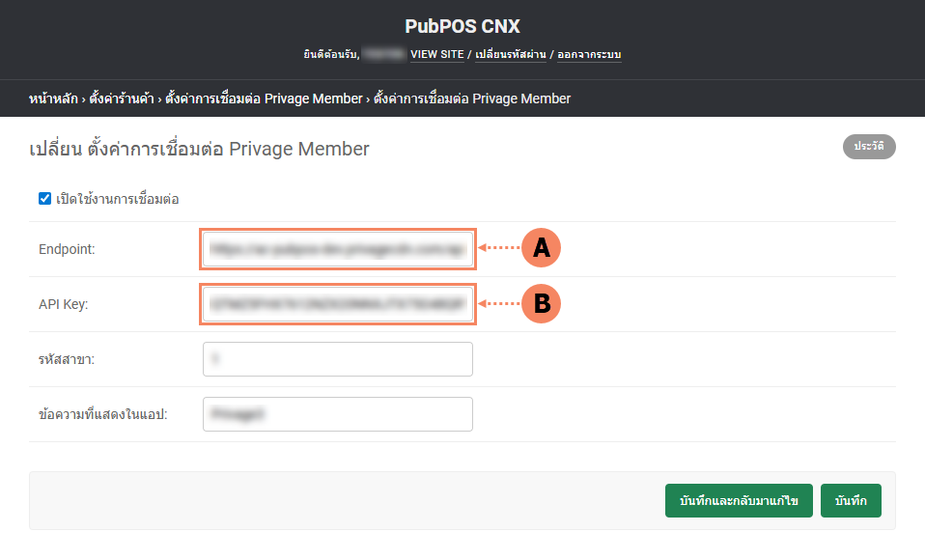Screen dimensions: 925x560
Task: Click the รหัสสาขา input field
Action: (x=338, y=358)
